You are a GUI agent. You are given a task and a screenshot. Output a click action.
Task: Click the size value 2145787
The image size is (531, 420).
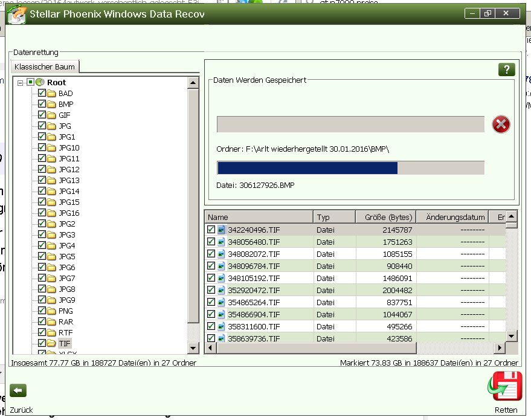[397, 230]
